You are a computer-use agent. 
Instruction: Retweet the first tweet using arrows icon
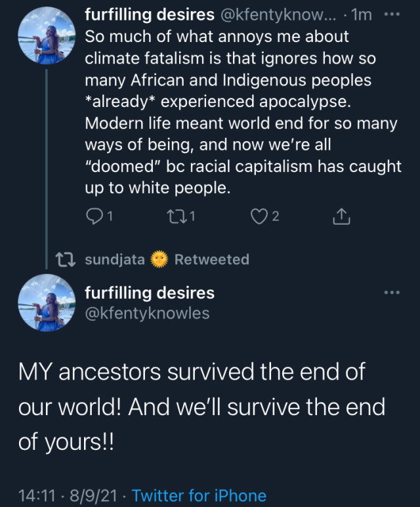pyautogui.click(x=175, y=216)
